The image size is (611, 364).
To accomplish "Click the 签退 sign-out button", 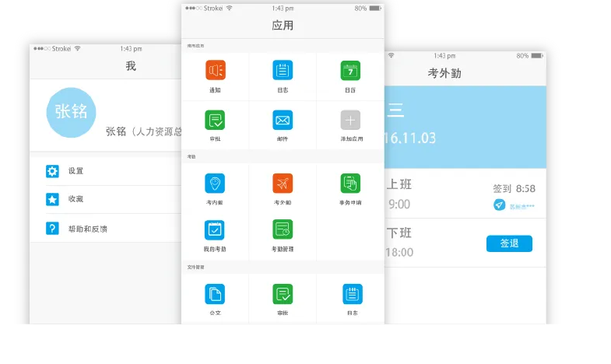I will point(509,243).
